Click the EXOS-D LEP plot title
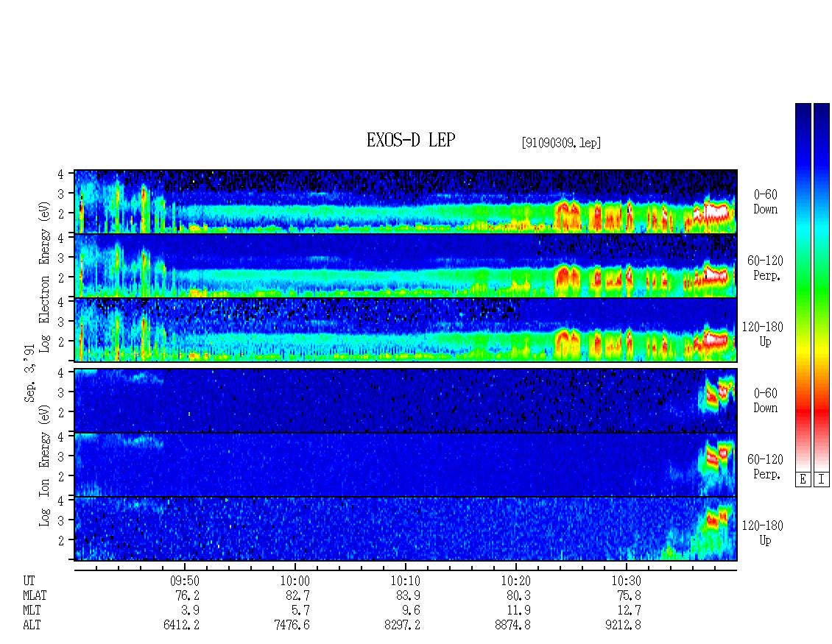 point(411,140)
